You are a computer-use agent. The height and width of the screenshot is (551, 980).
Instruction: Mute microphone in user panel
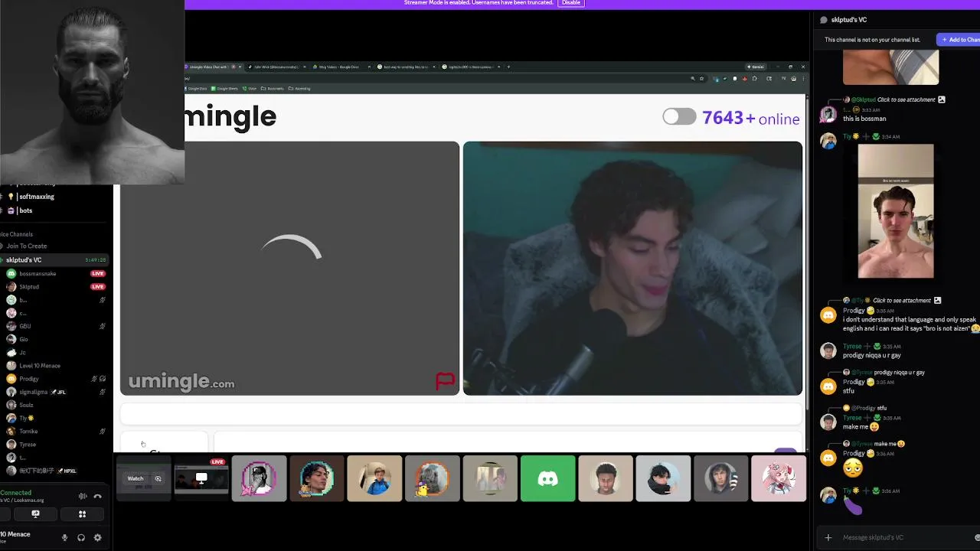point(65,538)
